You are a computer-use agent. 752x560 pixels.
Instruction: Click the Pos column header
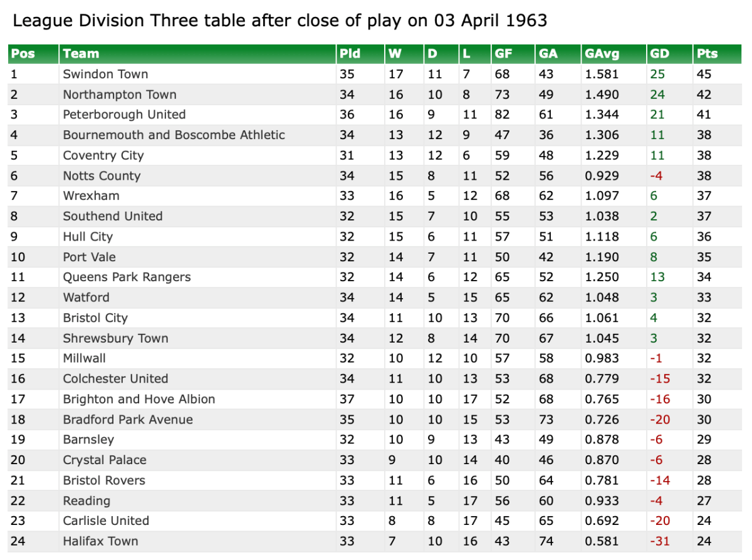pos(23,54)
